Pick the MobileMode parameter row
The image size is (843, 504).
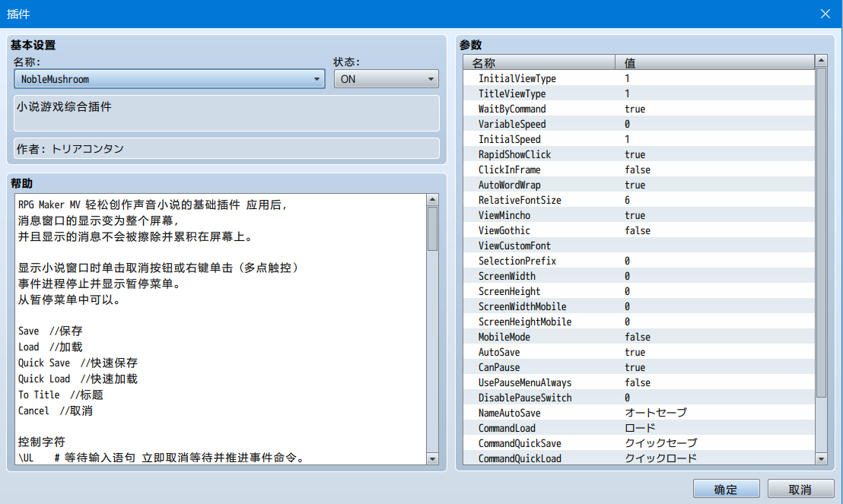coord(638,337)
